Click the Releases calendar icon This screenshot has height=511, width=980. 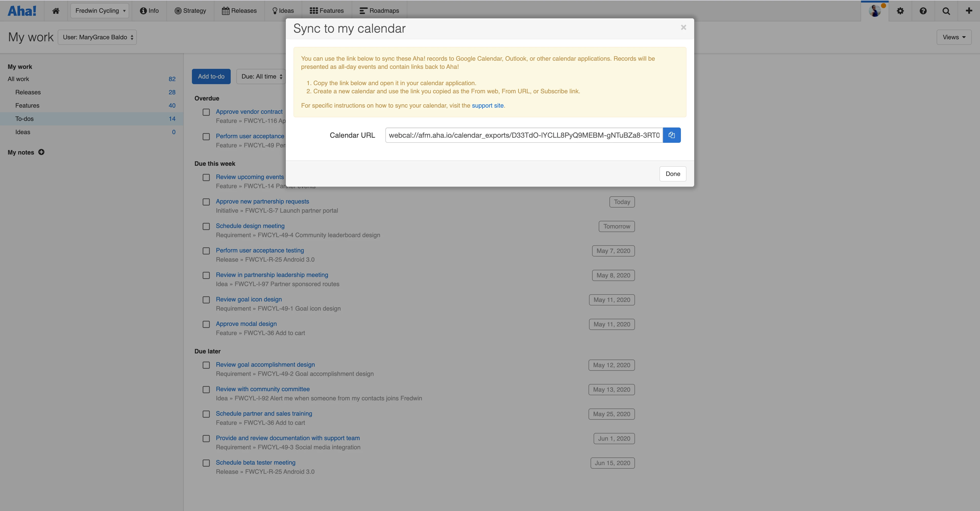click(226, 10)
